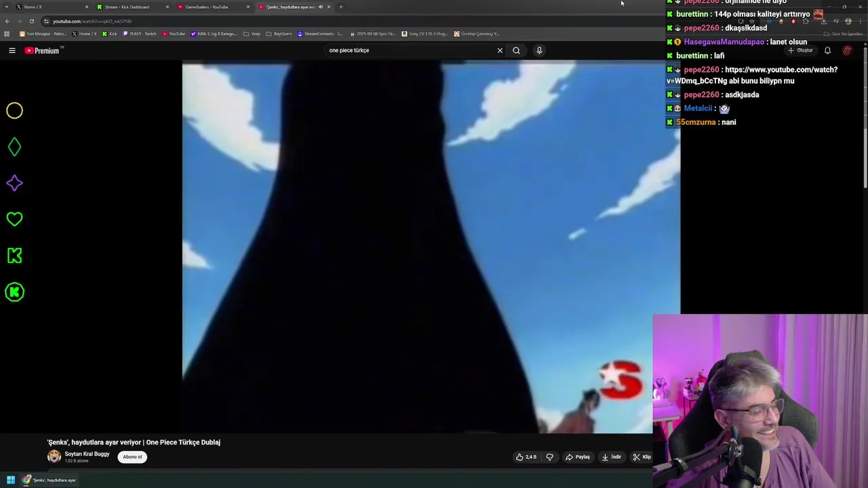The width and height of the screenshot is (868, 488).
Task: Expand the Vorp bookmark folder
Action: [252, 34]
